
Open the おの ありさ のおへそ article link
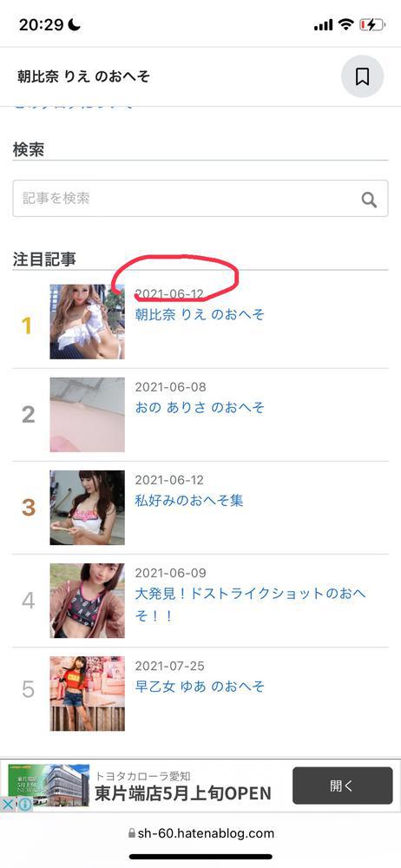[x=200, y=407]
